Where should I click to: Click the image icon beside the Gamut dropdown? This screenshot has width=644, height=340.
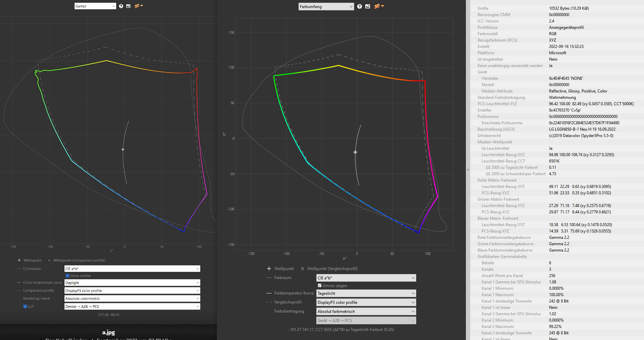tap(128, 6)
